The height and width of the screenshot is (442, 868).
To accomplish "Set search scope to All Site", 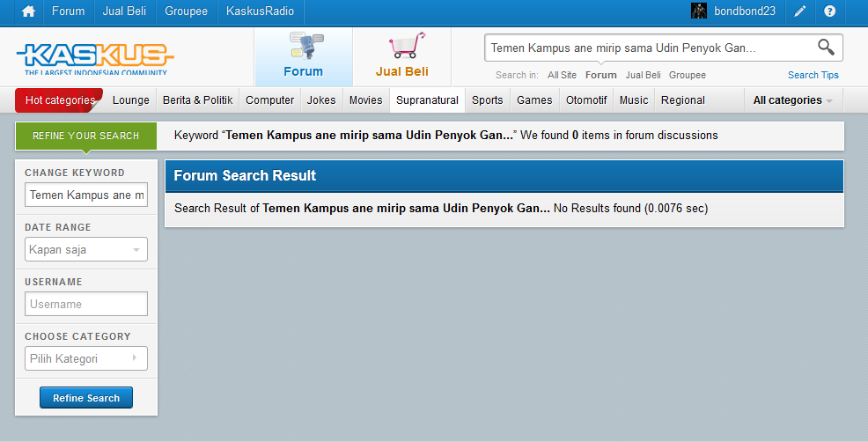I will [x=562, y=75].
